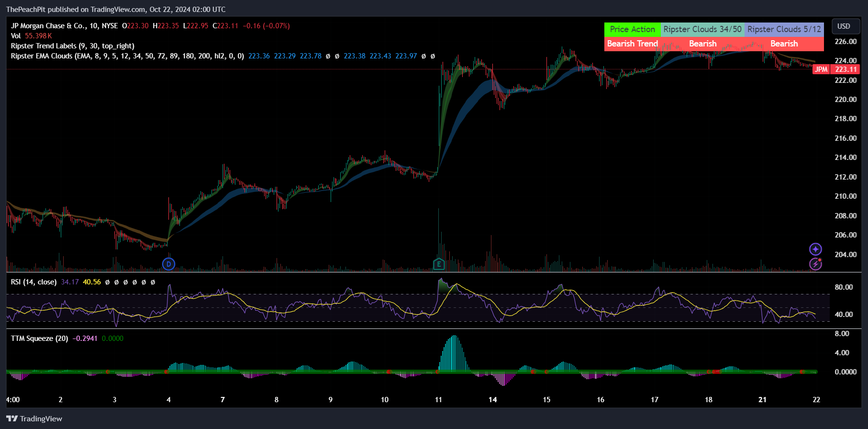Viewport: 868px width, 429px height.
Task: Select the Ripster EMA Clouds indicator legend
Action: point(127,56)
